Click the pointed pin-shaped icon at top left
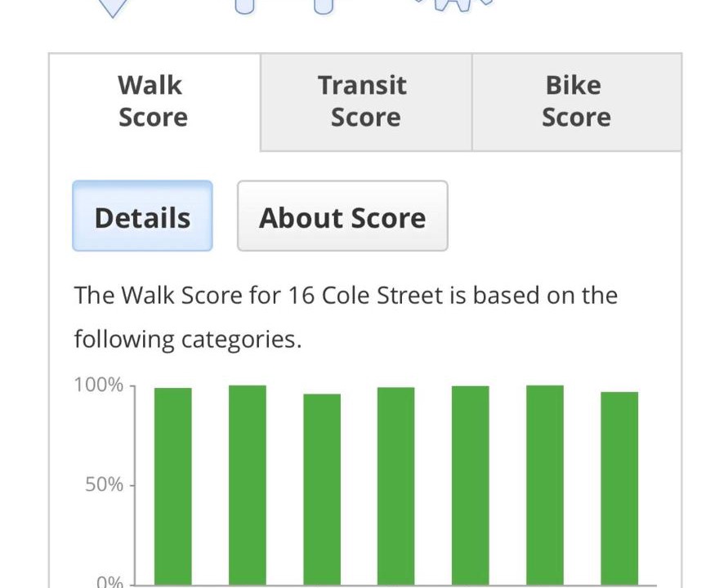728x588 pixels. (114, 7)
